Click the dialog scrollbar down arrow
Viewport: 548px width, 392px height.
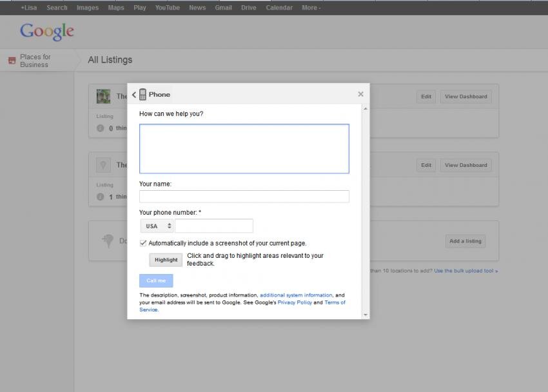coord(365,315)
